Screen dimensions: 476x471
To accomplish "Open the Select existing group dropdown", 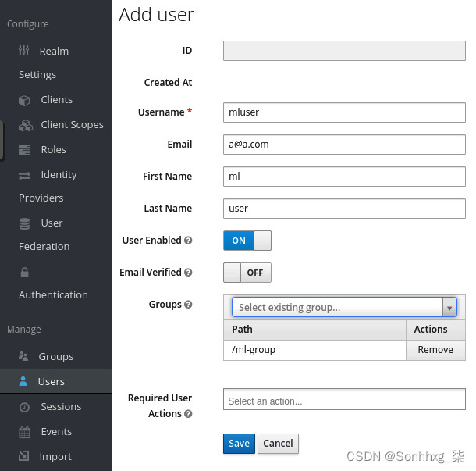I will [x=344, y=307].
